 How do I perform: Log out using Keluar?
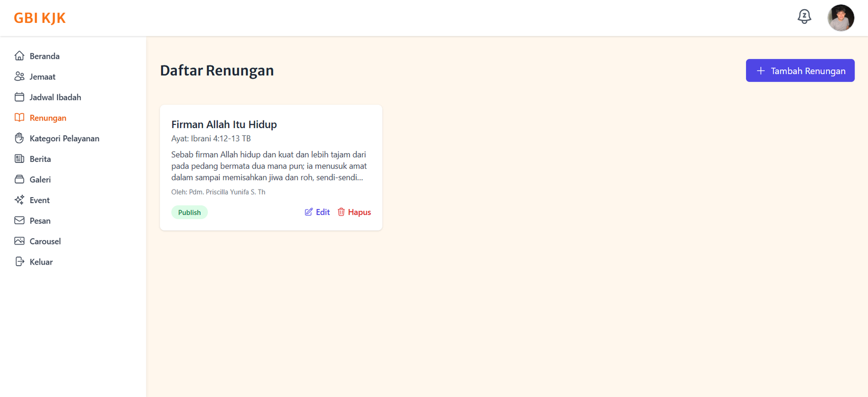point(41,262)
